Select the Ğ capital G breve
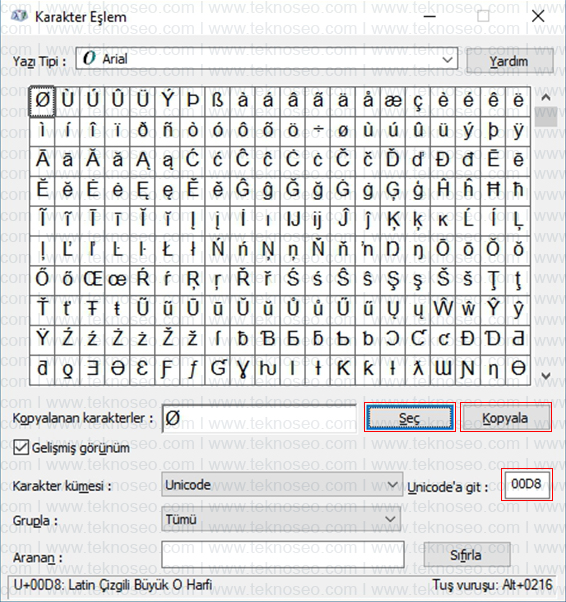 tap(293, 190)
